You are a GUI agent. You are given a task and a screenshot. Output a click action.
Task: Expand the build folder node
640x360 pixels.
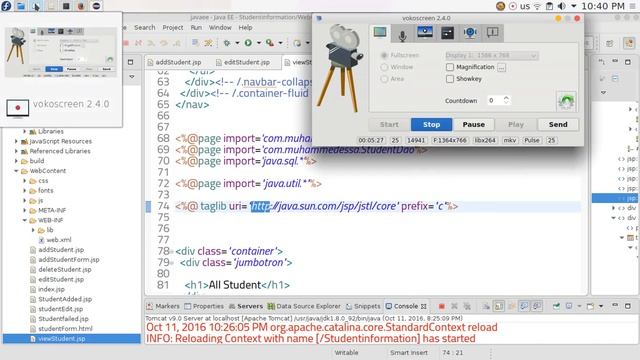[x=16, y=161]
